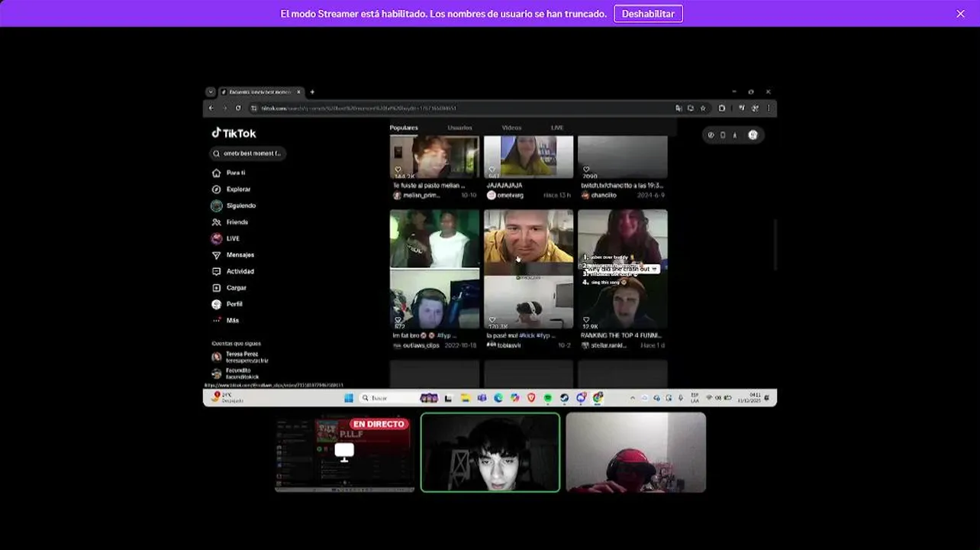
Task: Open Cargar in the TikTok sidebar
Action: click(x=229, y=288)
